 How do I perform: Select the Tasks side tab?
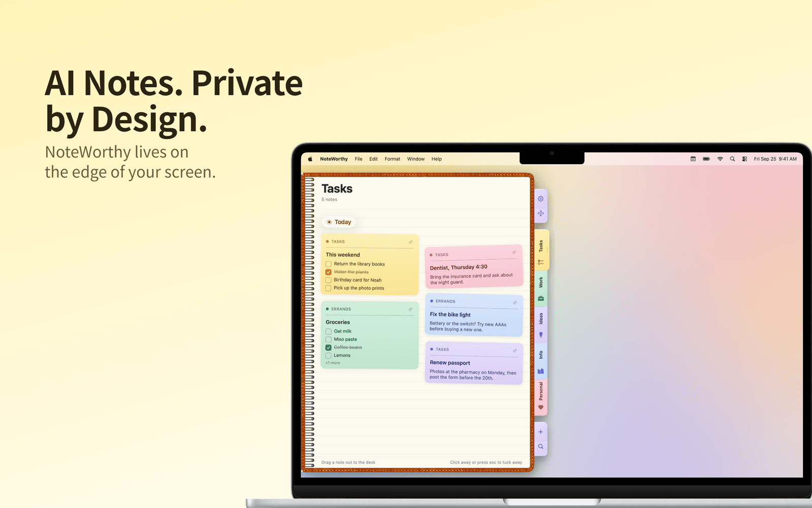pos(542,250)
